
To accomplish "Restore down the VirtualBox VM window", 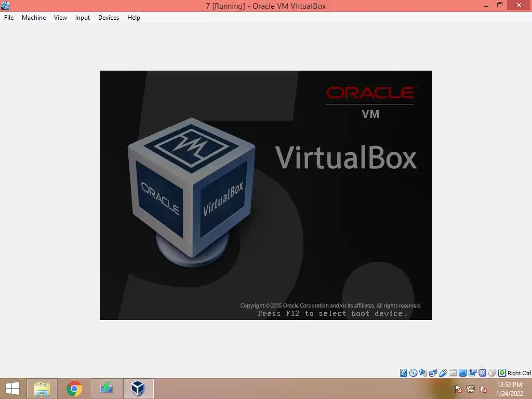I will [499, 5].
